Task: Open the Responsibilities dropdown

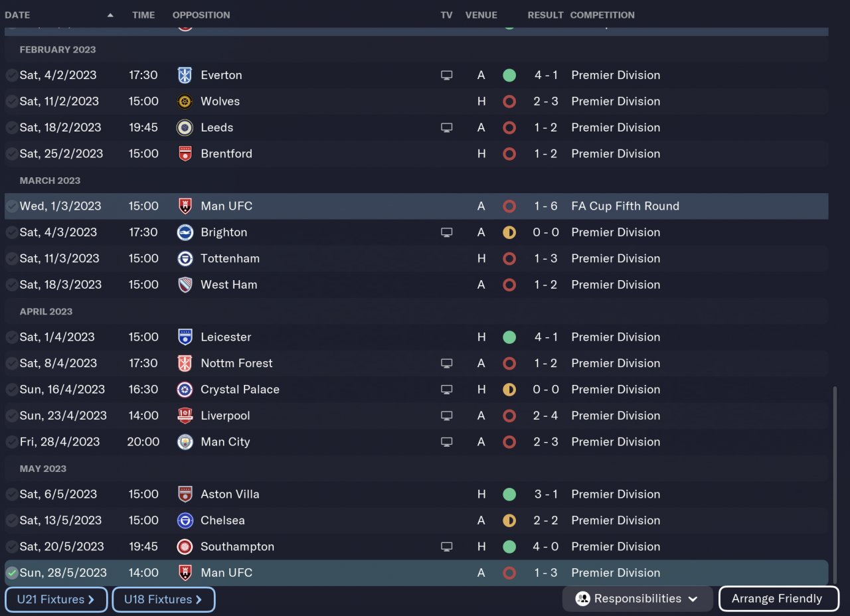Action: point(637,599)
